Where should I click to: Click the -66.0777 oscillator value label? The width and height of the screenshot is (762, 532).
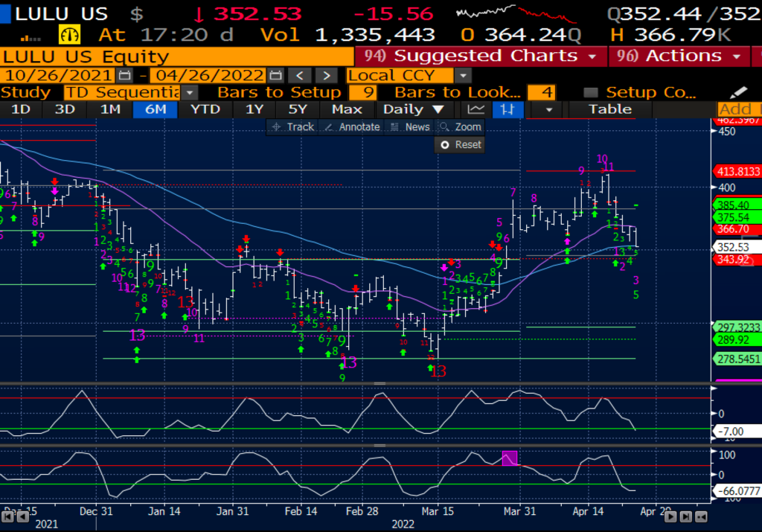pyautogui.click(x=737, y=490)
